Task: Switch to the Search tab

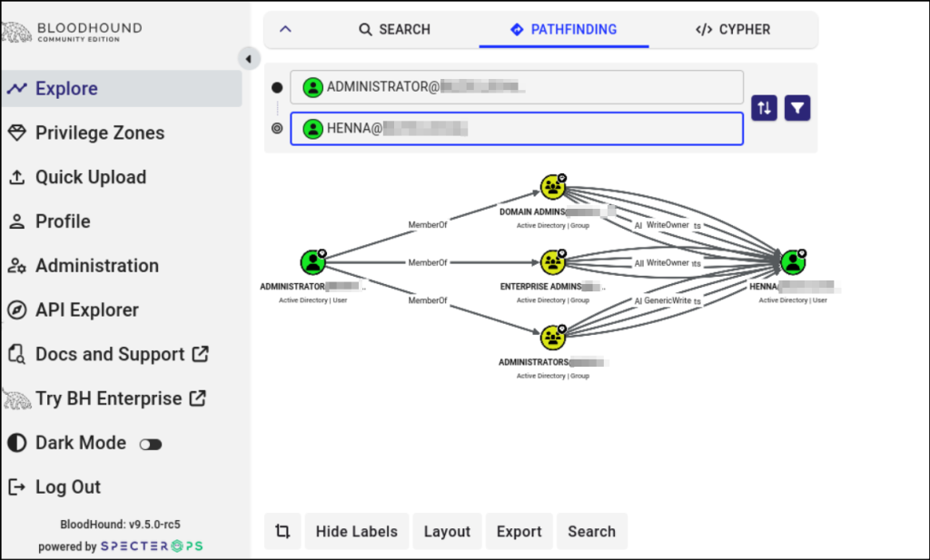Action: [394, 30]
